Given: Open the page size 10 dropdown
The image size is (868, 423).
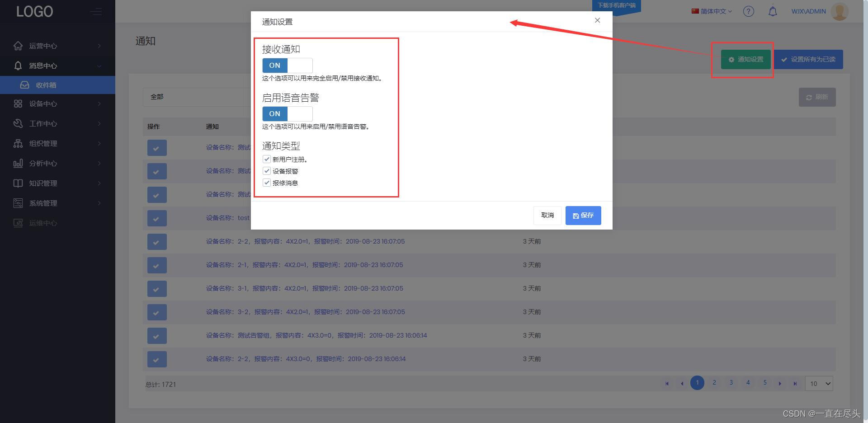Looking at the screenshot, I should click(819, 384).
